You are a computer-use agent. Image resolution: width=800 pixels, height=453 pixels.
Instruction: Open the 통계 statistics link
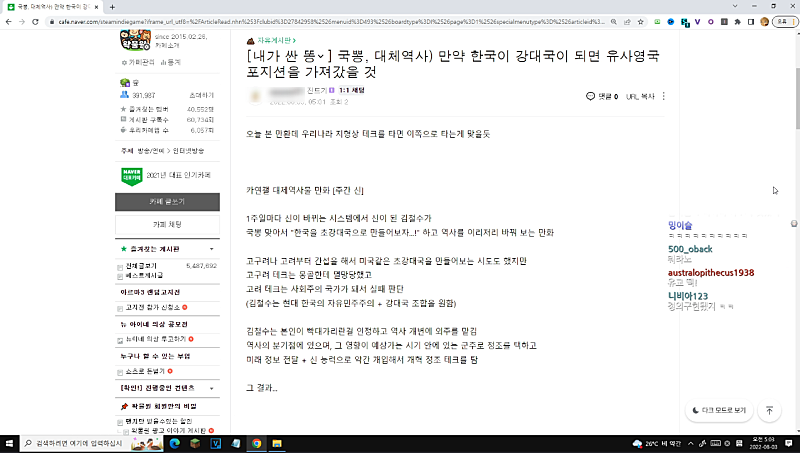click(x=171, y=62)
